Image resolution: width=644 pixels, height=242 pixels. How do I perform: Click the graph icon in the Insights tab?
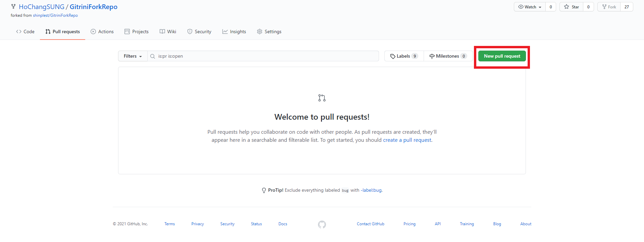[x=225, y=32]
